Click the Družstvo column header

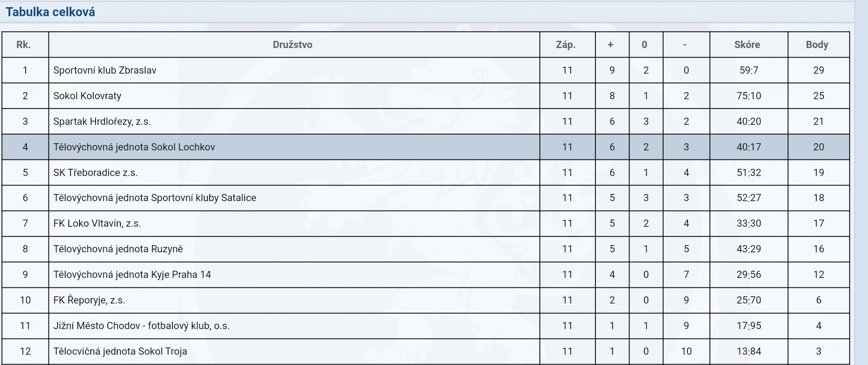coord(292,44)
